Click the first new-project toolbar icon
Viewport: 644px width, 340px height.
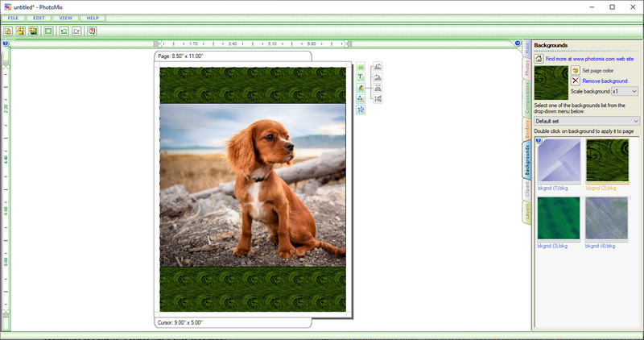(x=7, y=31)
